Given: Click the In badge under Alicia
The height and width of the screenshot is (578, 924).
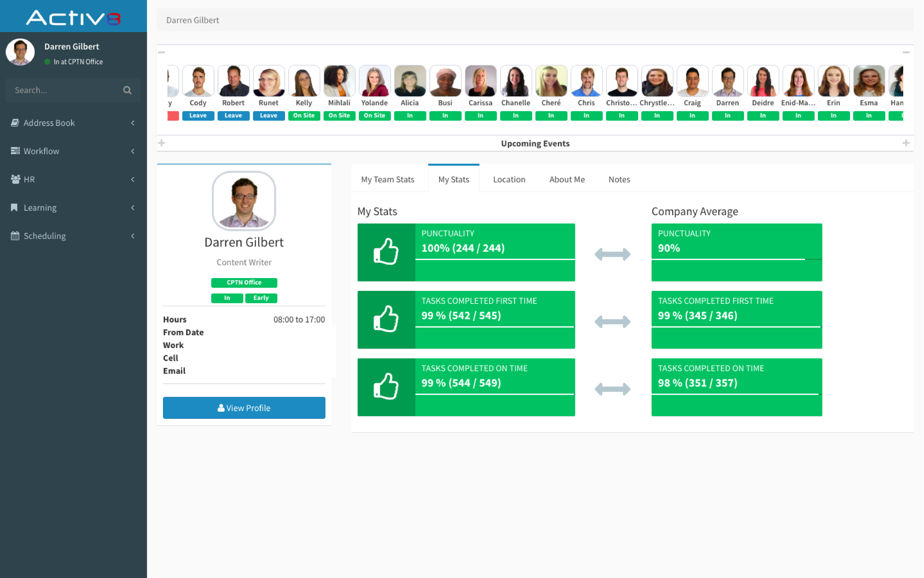Looking at the screenshot, I should point(410,115).
